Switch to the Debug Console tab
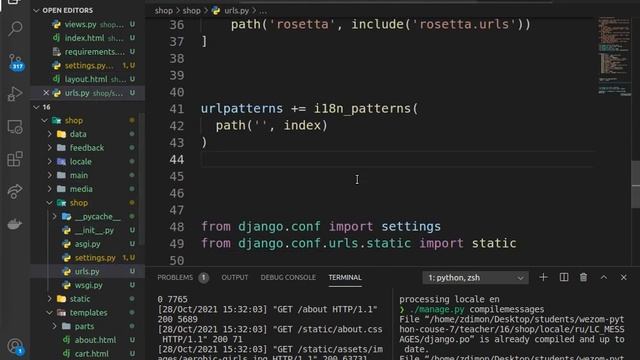 [x=288, y=278]
